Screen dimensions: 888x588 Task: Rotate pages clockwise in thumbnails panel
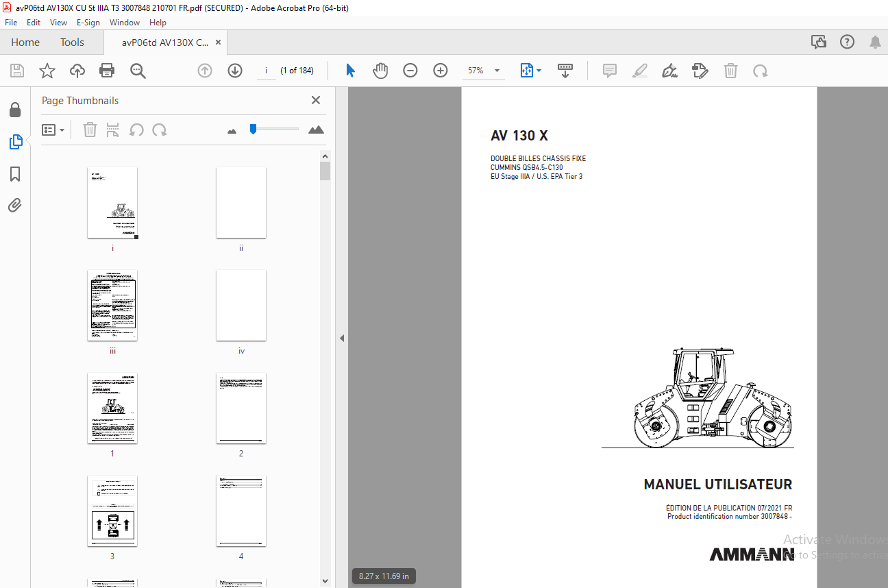click(160, 130)
